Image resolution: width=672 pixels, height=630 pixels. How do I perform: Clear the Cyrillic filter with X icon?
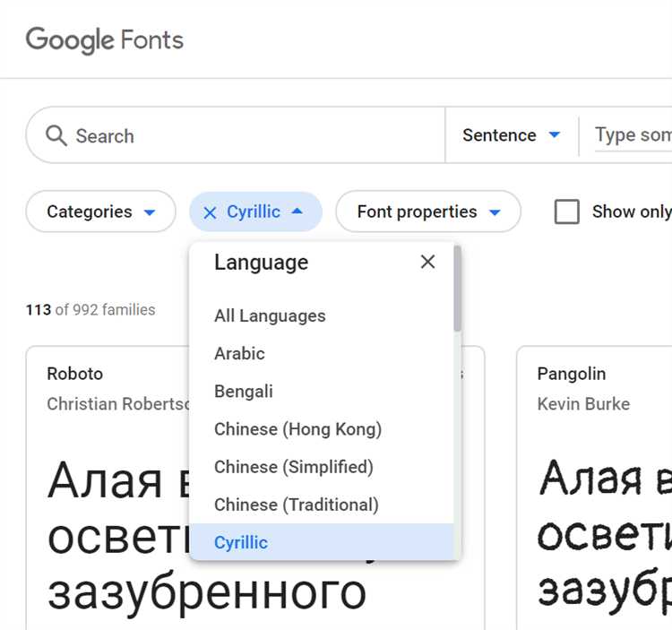pos(210,212)
